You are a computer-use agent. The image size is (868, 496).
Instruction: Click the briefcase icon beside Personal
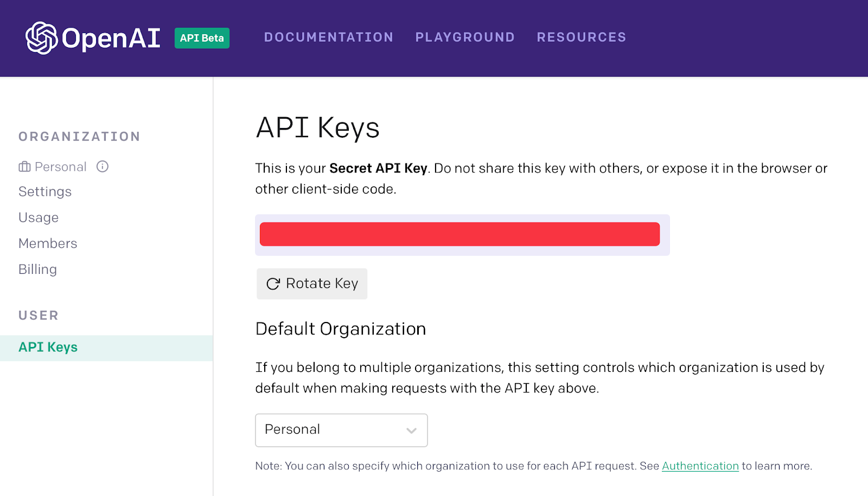click(x=24, y=167)
